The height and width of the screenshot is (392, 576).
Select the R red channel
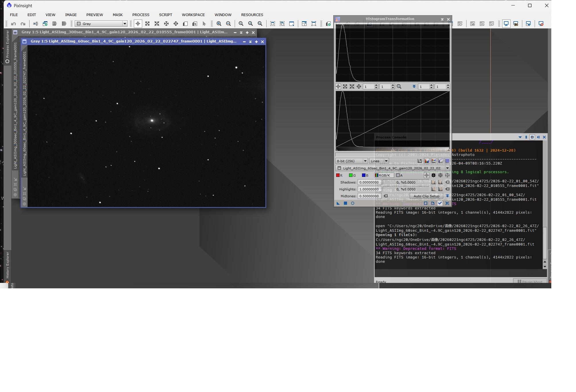click(x=339, y=175)
